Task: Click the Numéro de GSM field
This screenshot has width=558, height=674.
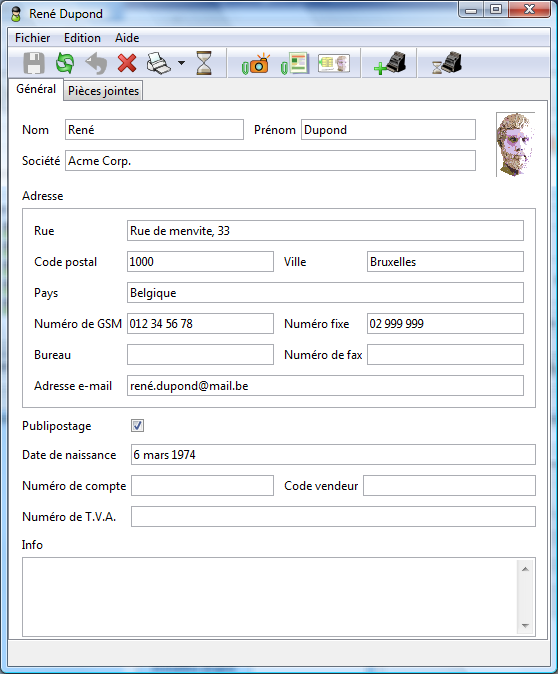Action: (200, 324)
